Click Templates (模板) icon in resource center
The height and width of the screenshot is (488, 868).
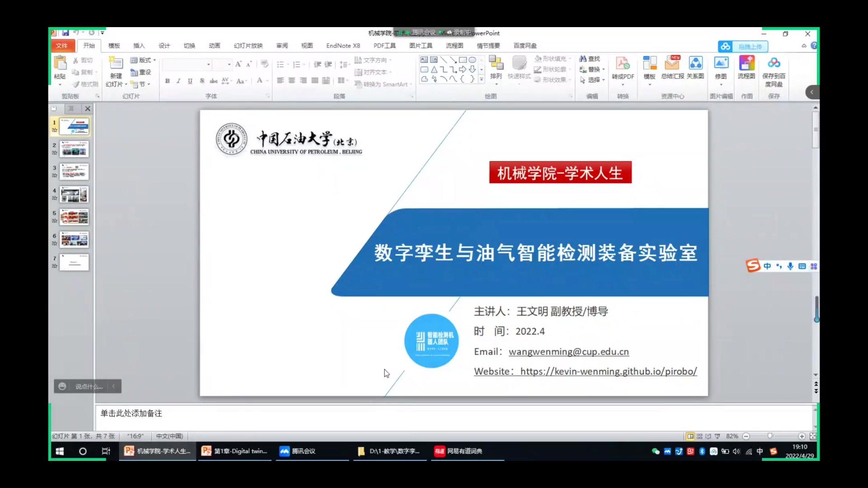point(650,63)
